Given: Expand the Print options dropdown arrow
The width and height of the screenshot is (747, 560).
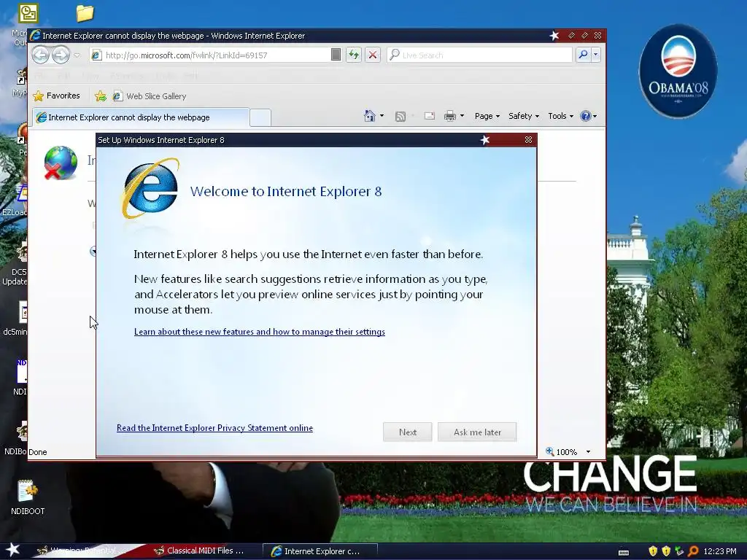Looking at the screenshot, I should coord(462,116).
